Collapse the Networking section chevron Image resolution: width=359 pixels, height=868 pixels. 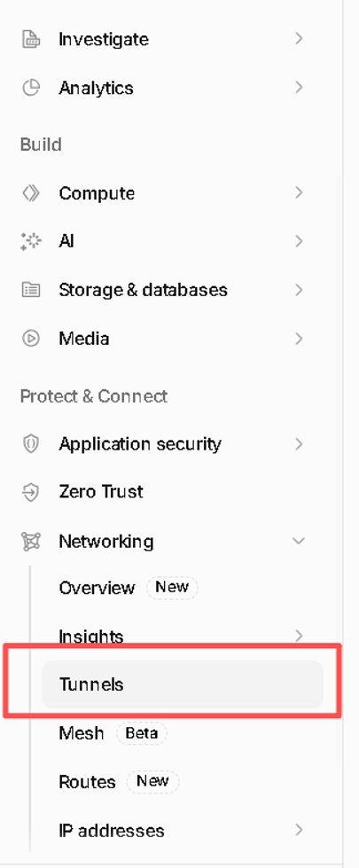pos(299,541)
